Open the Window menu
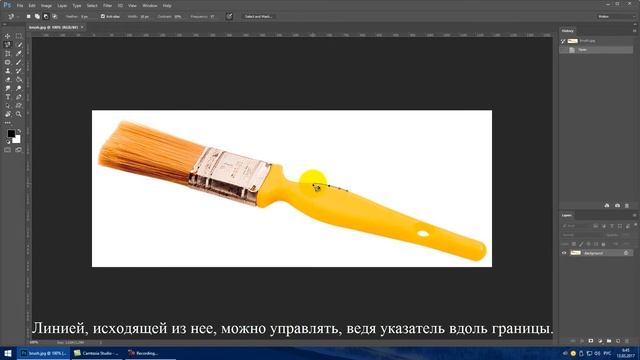The height and width of the screenshot is (360, 640). (150, 6)
